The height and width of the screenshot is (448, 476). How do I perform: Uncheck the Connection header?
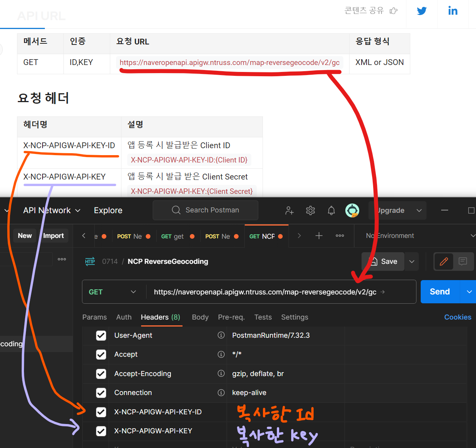coord(101,393)
